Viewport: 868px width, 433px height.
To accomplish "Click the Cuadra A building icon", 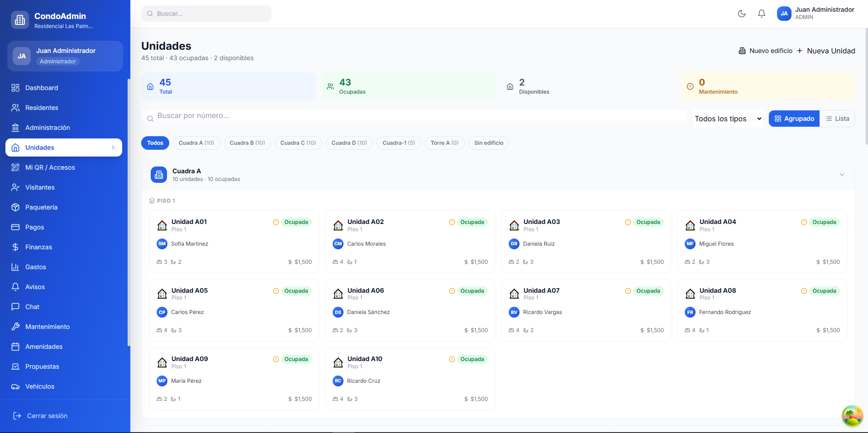I will point(159,175).
